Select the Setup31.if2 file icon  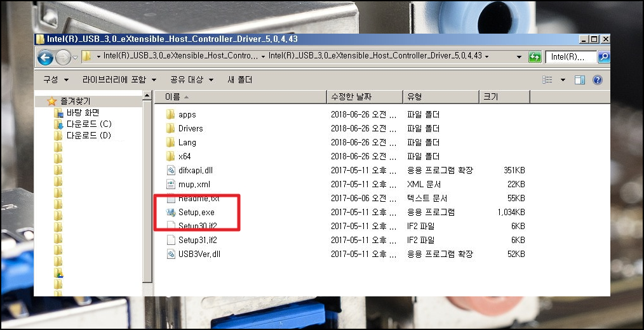[171, 240]
